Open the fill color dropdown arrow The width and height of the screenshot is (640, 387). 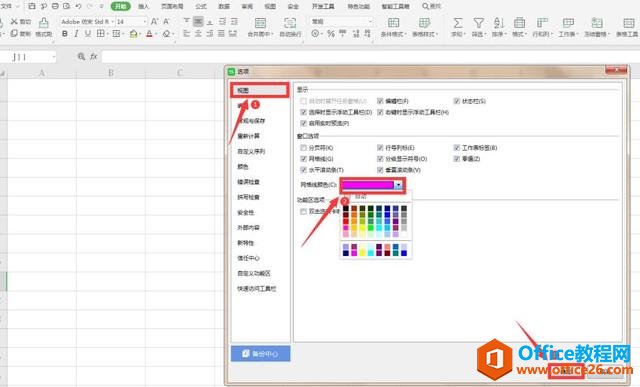(x=140, y=34)
